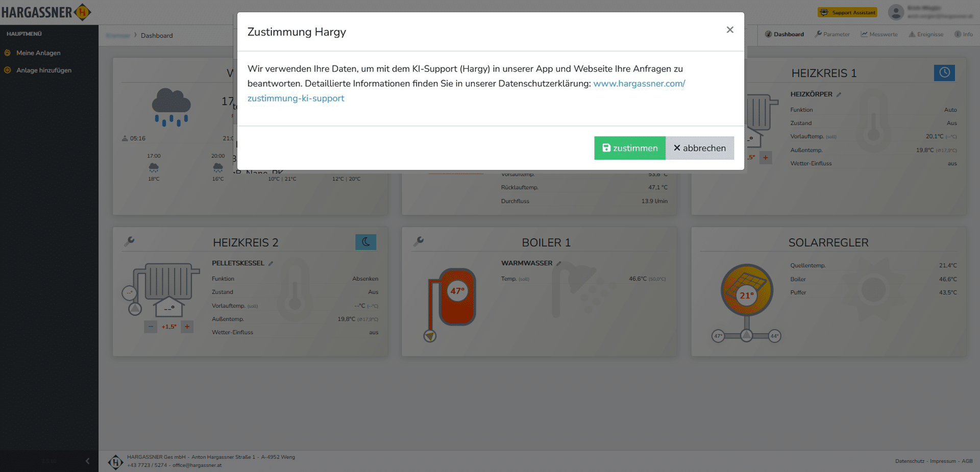Viewport: 980px width, 472px height.
Task: Open the Support Assistant
Action: [x=847, y=12]
